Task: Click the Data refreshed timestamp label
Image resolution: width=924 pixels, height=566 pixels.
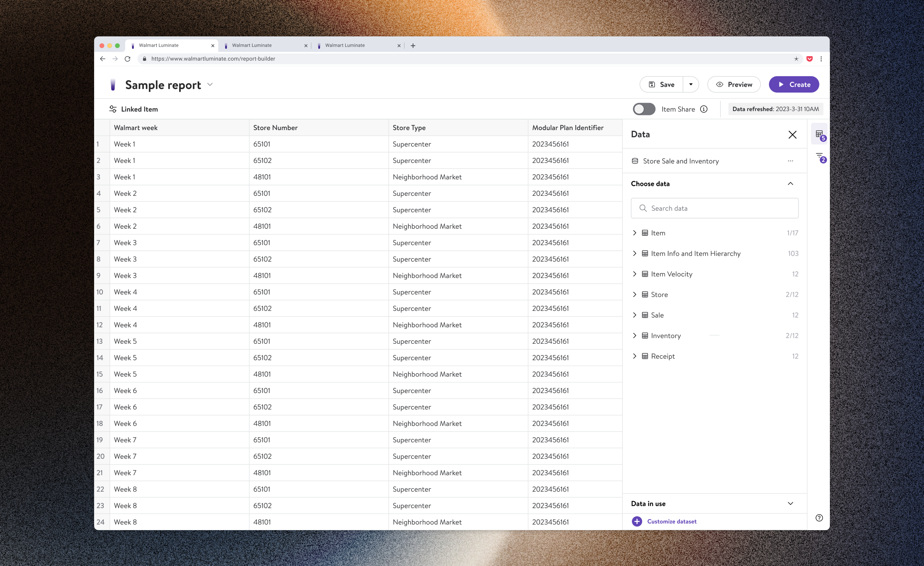Action: [x=776, y=109]
